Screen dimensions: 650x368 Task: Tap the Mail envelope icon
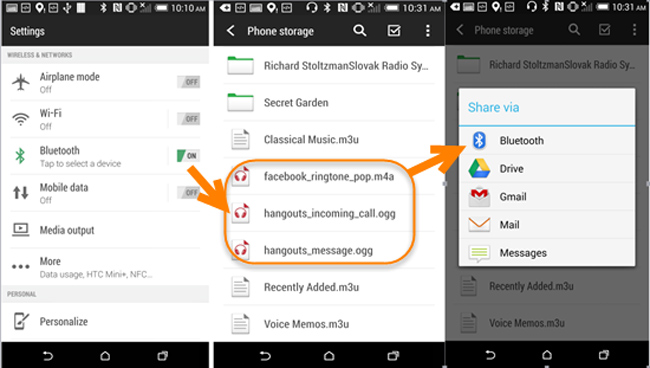coord(479,225)
